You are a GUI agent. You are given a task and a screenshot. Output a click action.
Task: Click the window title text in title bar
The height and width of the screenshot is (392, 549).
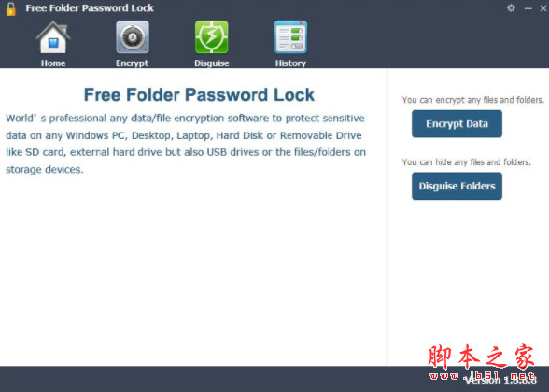[x=90, y=8]
